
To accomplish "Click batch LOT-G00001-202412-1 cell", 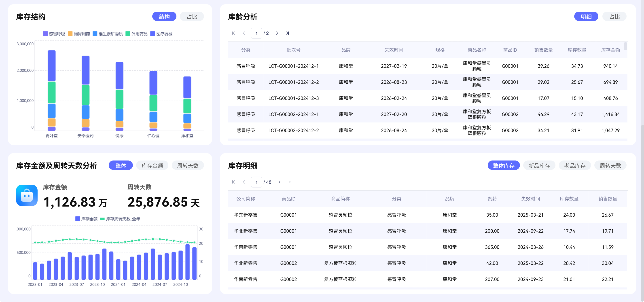I will click(294, 66).
